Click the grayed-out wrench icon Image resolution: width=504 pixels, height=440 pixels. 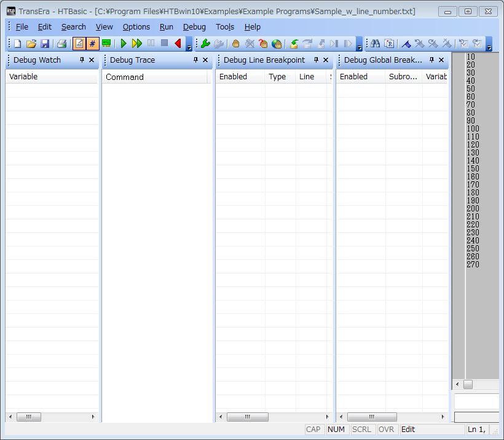click(219, 44)
